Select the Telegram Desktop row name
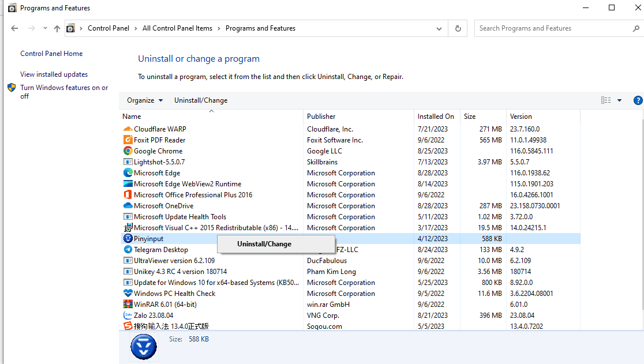The width and height of the screenshot is (644, 364). [161, 250]
